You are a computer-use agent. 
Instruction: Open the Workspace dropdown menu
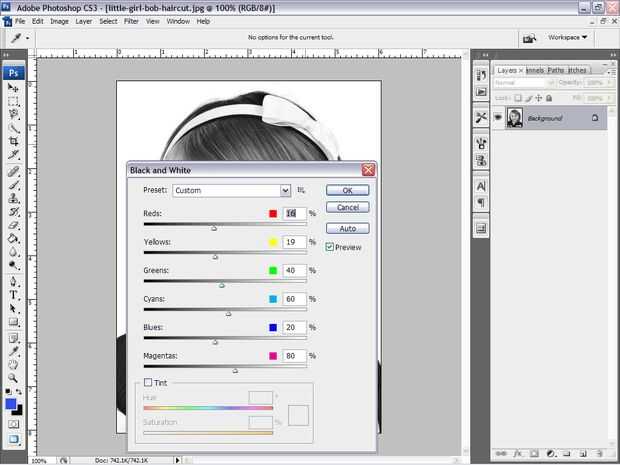click(x=566, y=38)
